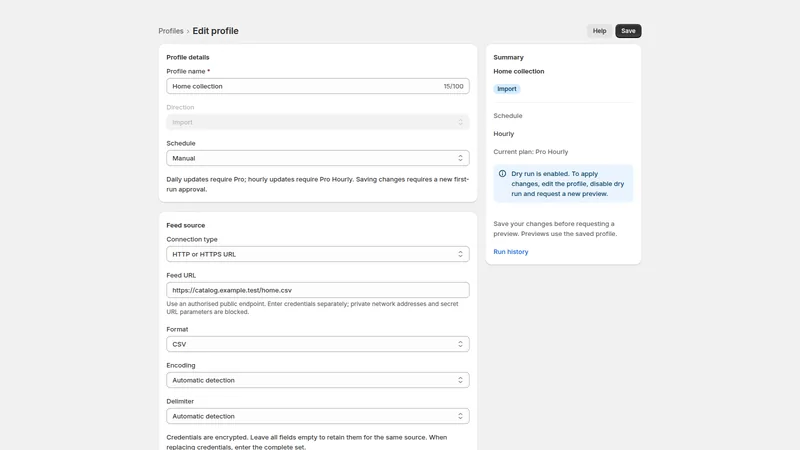Click the Daily updates require Pro help text
800x450 pixels.
(317, 184)
